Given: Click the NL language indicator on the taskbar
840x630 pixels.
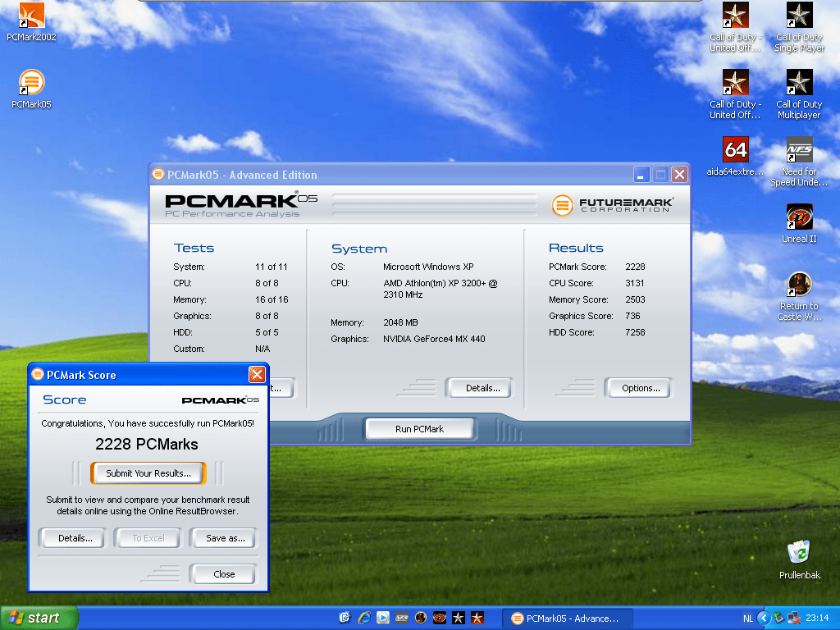Looking at the screenshot, I should [748, 619].
